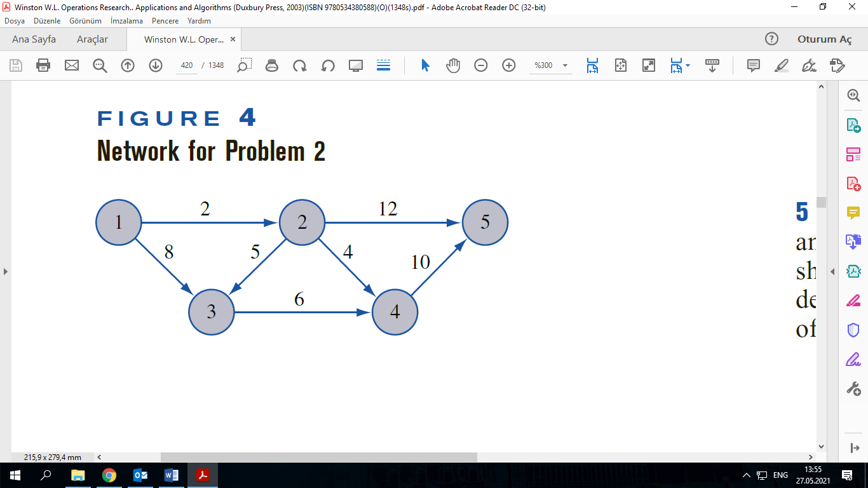The image size is (868, 488).
Task: Switch to the Araçlar tab
Action: tap(93, 39)
